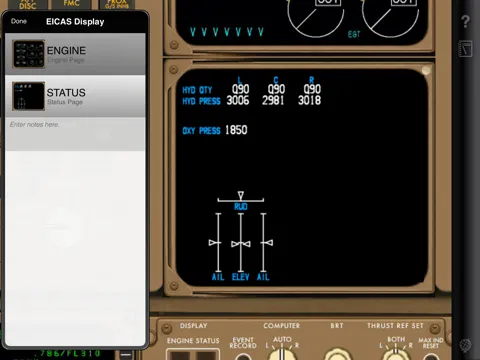Image resolution: width=480 pixels, height=360 pixels.
Task: Click left hydraulic quantity 0.90 under L
Action: [240, 89]
